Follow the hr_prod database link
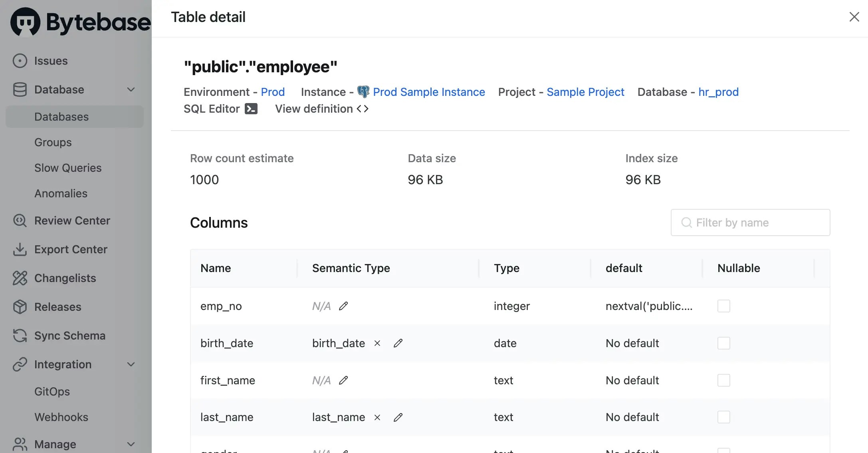Screen dimensions: 868x453 [718, 92]
